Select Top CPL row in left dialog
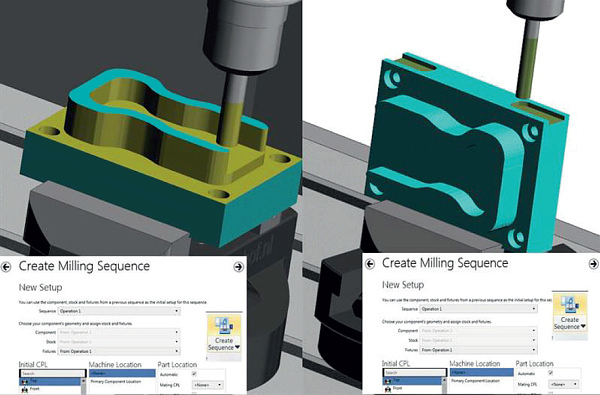Screen dimensions: 600x395 [x=50, y=381]
